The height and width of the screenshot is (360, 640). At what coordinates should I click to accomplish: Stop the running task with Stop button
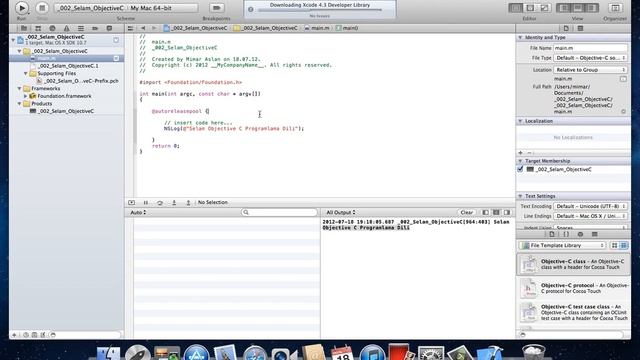tap(42, 8)
